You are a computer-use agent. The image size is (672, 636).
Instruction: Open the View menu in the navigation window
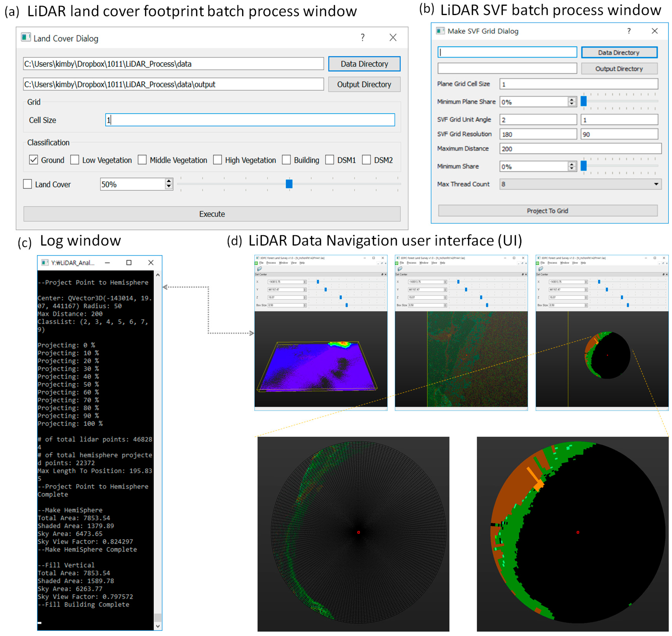click(x=294, y=263)
